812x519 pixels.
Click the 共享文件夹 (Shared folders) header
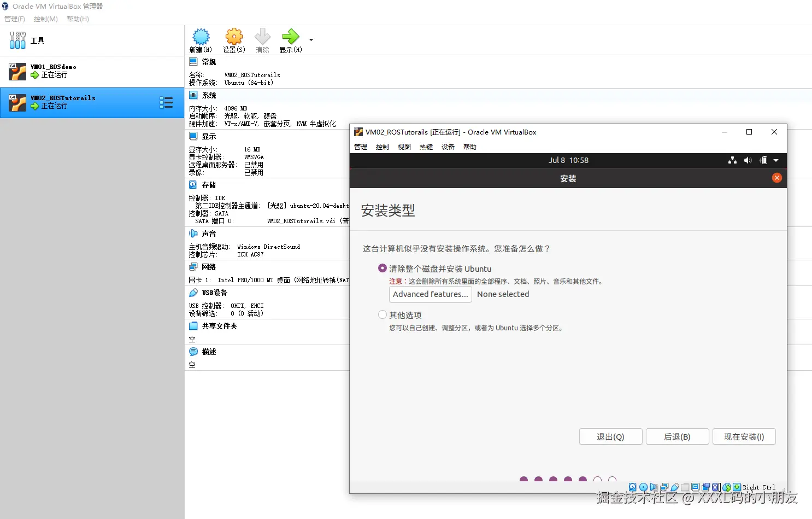point(219,326)
